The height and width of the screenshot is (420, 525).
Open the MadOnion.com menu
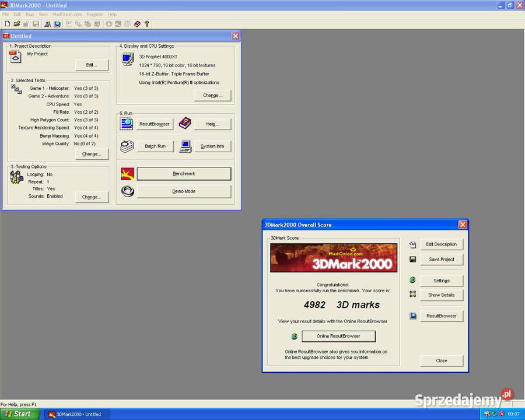(66, 14)
